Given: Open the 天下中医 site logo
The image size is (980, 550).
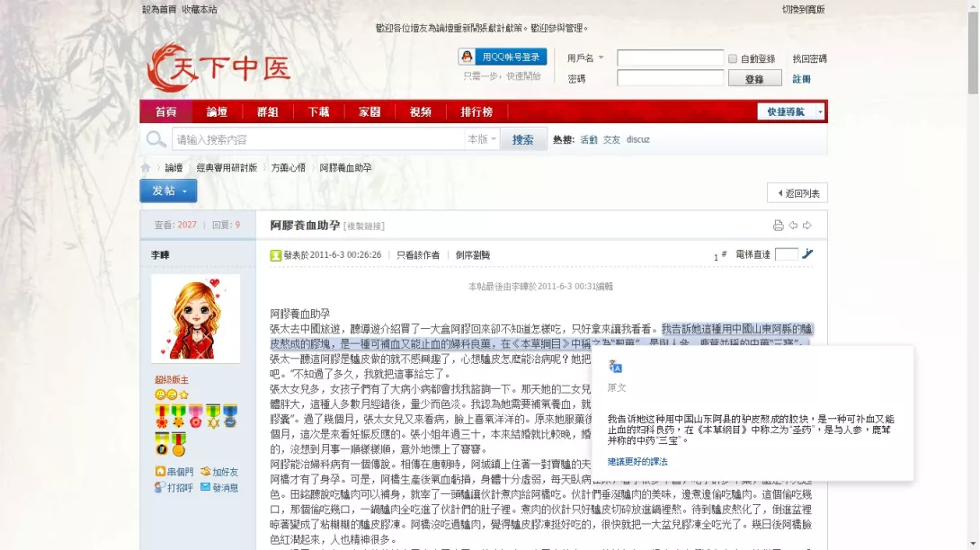Looking at the screenshot, I should pyautogui.click(x=218, y=67).
